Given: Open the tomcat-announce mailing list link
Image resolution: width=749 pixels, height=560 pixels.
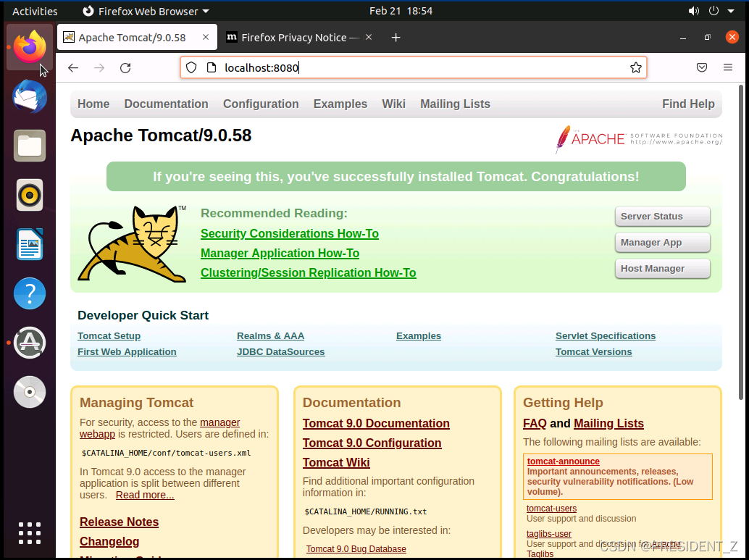Looking at the screenshot, I should pyautogui.click(x=563, y=461).
